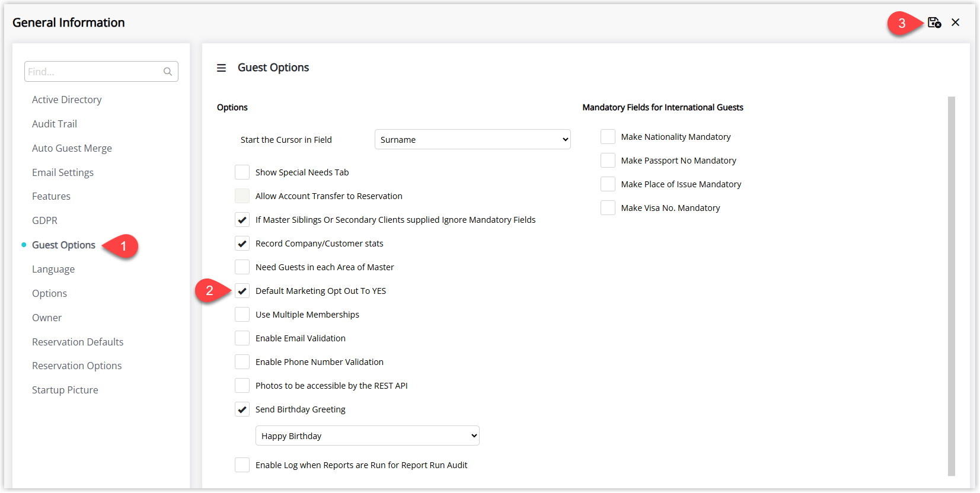Viewport: 980px width, 493px height.
Task: Open Auto Guest Merge settings
Action: [72, 148]
